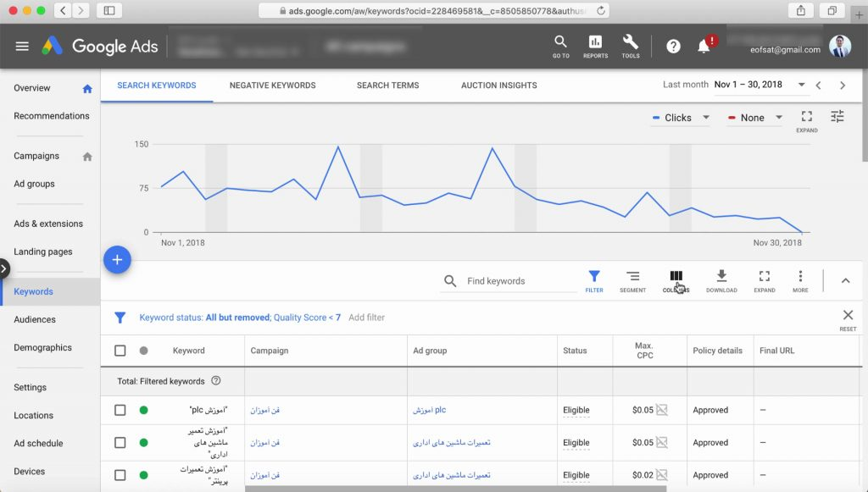Check the "آموزش تعمیر ماشین های اداری" row
The height and width of the screenshot is (492, 868).
pyautogui.click(x=120, y=442)
